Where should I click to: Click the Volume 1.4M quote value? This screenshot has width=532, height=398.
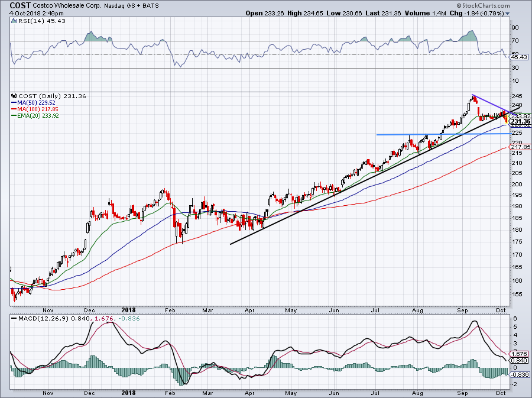425,13
